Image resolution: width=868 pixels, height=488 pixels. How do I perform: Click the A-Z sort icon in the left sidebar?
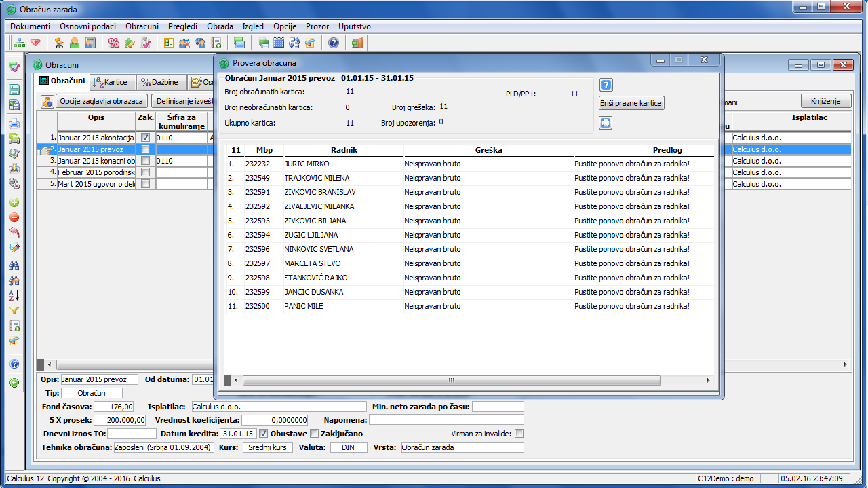pos(14,296)
